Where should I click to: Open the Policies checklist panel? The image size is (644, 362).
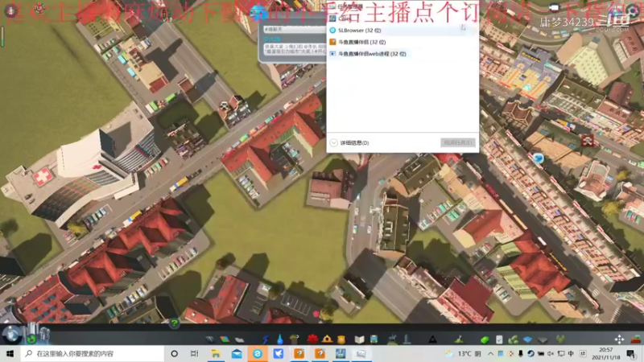499,339
